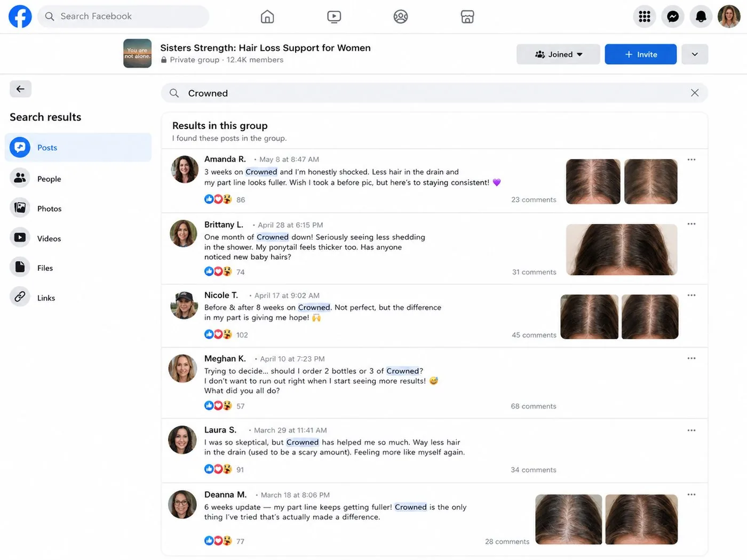Viewport: 747px width, 560px height.
Task: Open options menu for Amanda R. post
Action: [692, 159]
